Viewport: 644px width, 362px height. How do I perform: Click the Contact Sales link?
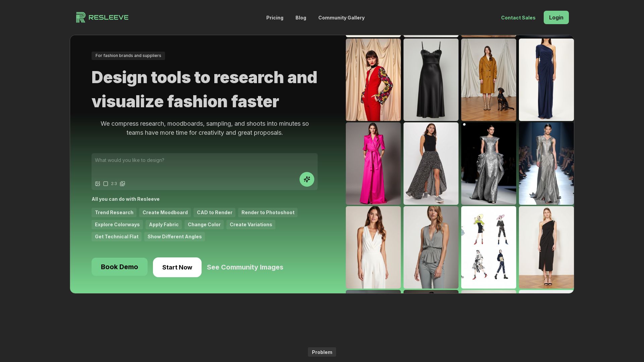(518, 18)
